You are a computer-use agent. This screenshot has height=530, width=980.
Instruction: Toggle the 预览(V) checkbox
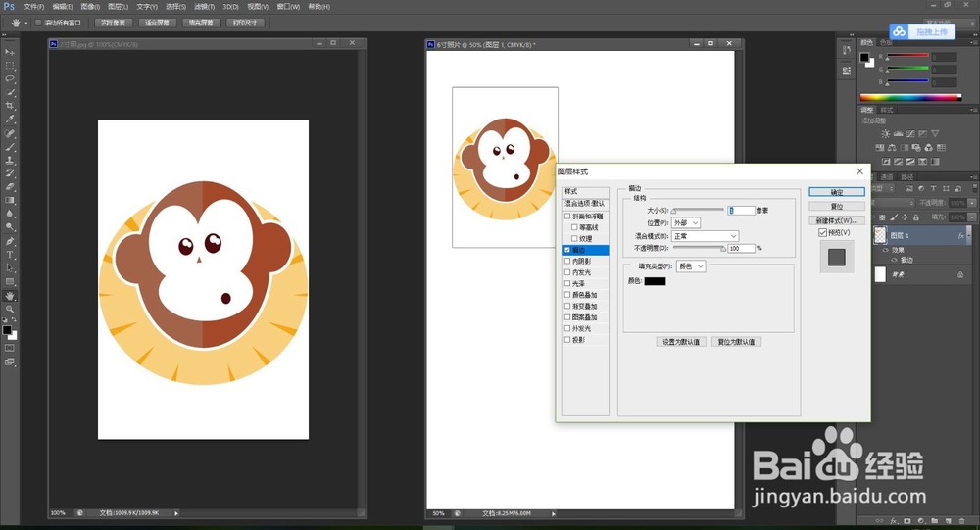[822, 232]
